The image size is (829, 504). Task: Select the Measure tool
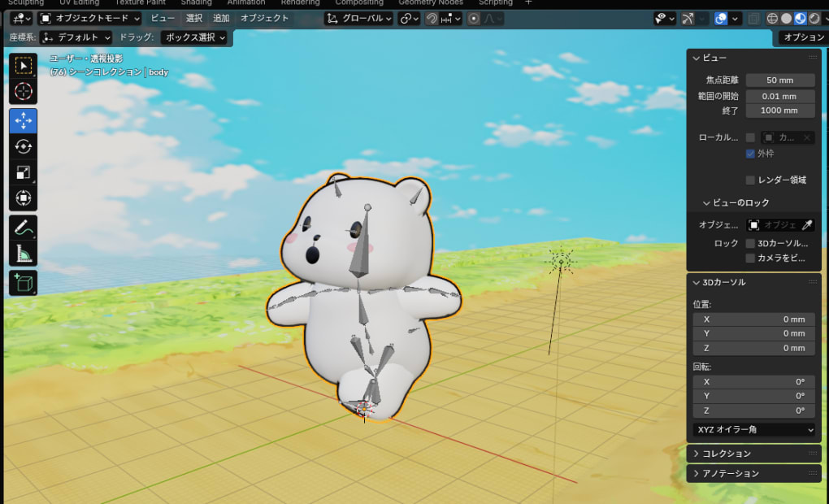23,254
